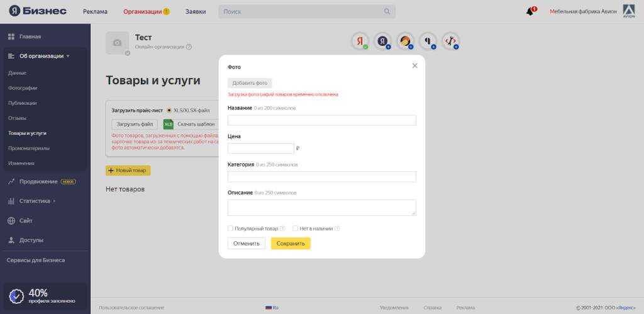Click the Отменить button
The height and width of the screenshot is (314, 644).
[x=246, y=244]
